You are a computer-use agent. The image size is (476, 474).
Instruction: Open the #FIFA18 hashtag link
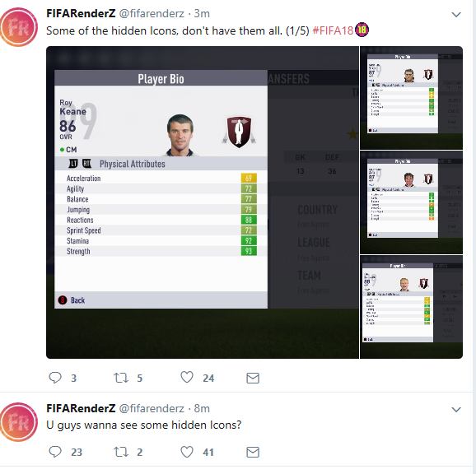coord(333,30)
